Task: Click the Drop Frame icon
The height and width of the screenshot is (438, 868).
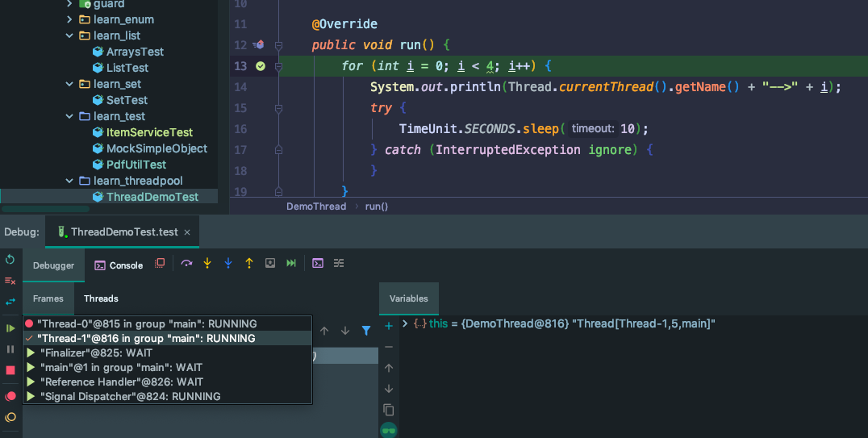Action: pyautogui.click(x=270, y=263)
